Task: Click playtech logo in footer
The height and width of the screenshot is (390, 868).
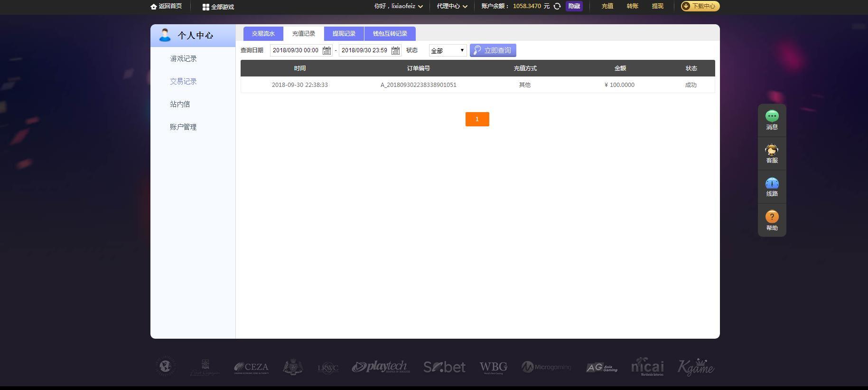Action: (381, 367)
